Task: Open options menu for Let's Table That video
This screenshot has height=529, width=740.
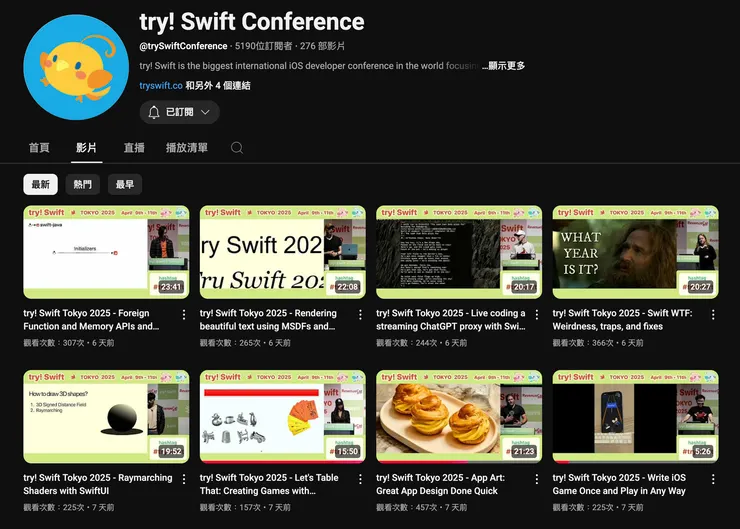Action: [360, 479]
